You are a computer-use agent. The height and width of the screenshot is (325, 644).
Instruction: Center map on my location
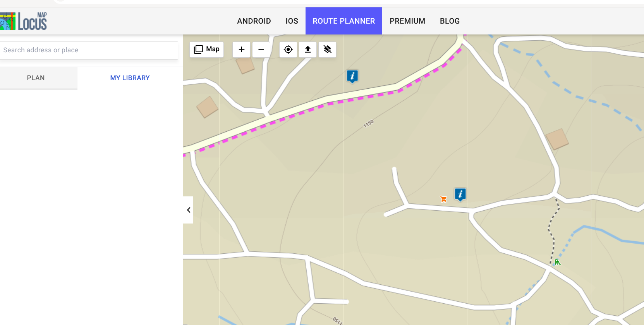point(288,50)
